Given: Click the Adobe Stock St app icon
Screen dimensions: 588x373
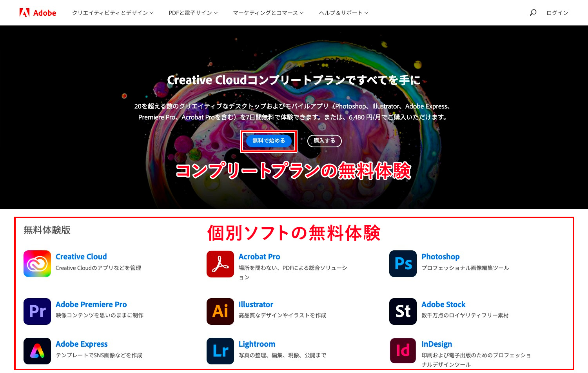Looking at the screenshot, I should pos(403,311).
